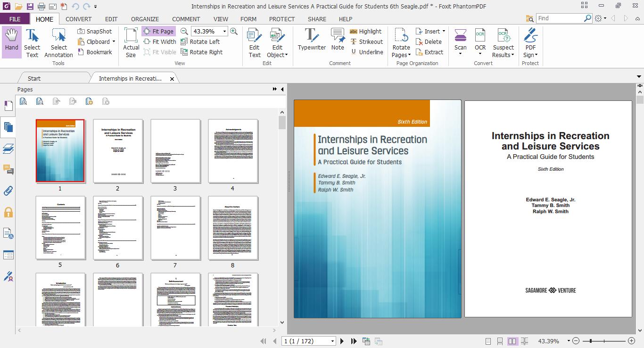Expand the Suspect Results dropdown
Viewport: 644px width, 348px height.
(512, 55)
